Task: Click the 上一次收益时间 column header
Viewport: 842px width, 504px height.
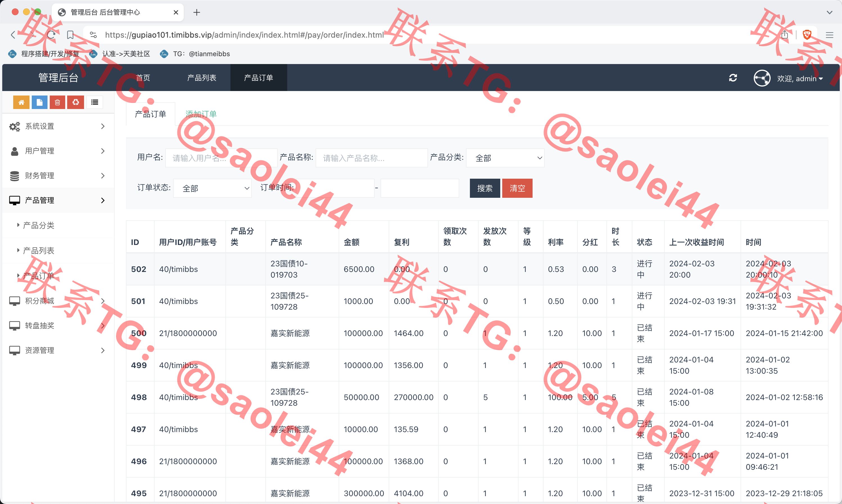Action: 696,242
